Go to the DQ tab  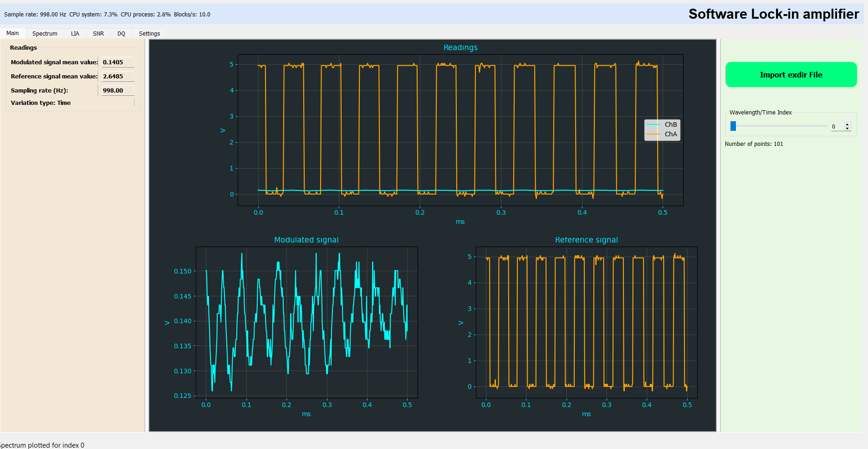(x=121, y=33)
